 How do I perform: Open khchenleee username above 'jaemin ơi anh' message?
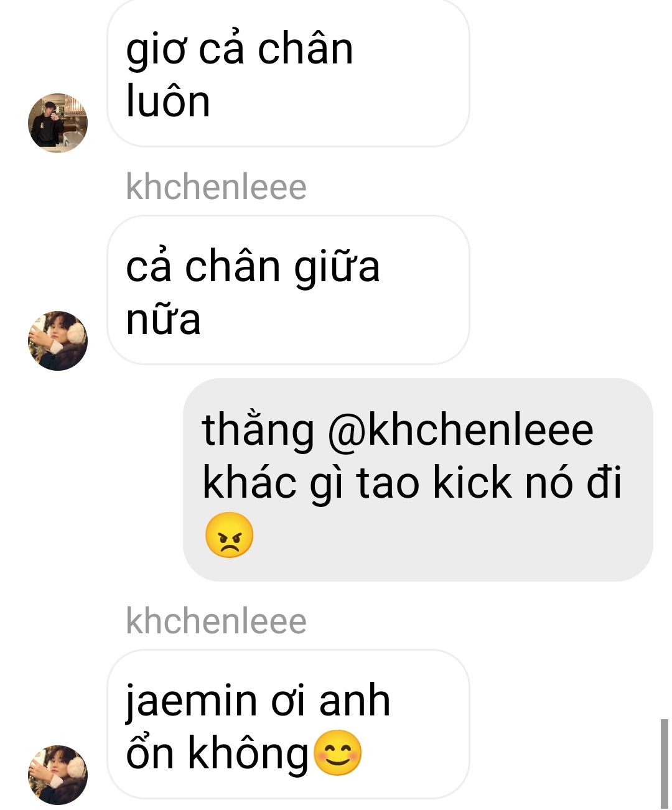click(216, 621)
